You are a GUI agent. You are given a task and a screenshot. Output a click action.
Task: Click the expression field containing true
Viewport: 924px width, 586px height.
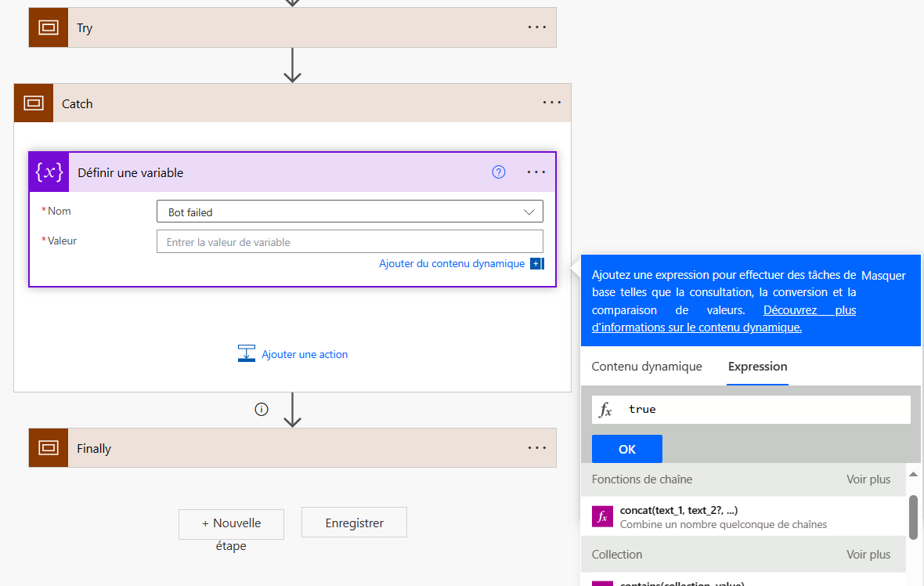click(751, 410)
